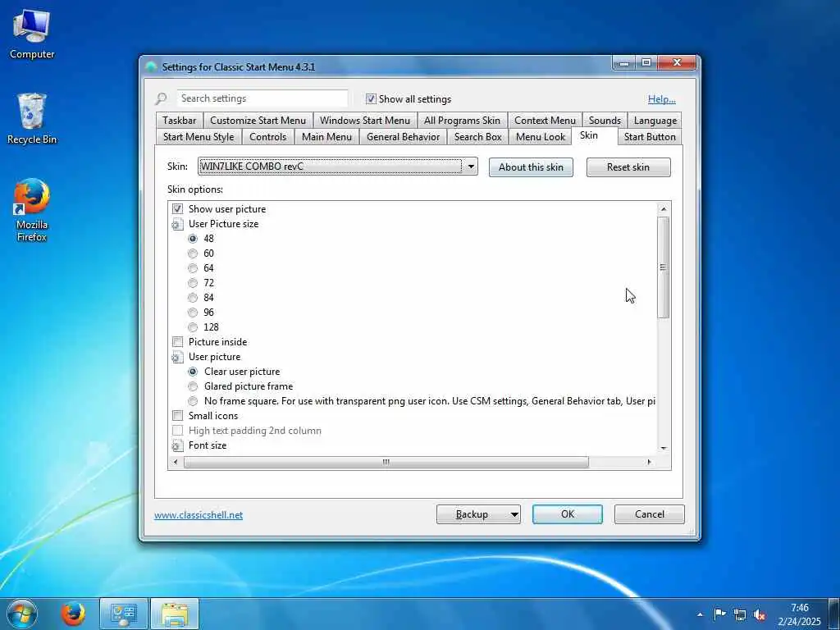Image resolution: width=840 pixels, height=630 pixels.
Task: Open the Customize Start Menu tab
Action: click(258, 121)
